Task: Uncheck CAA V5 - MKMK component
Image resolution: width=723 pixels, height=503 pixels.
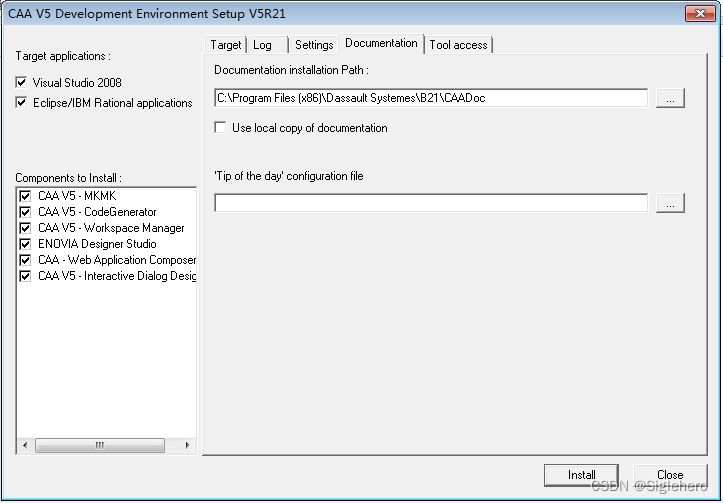Action: tap(26, 196)
